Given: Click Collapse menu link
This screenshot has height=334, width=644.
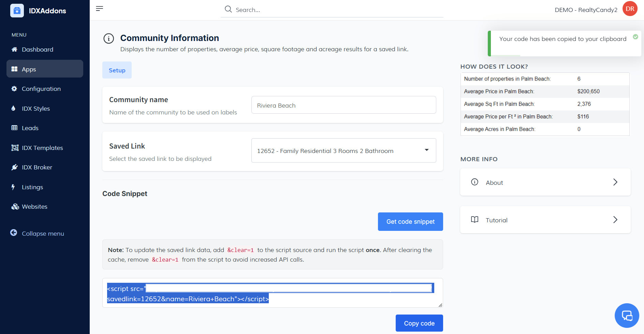Looking at the screenshot, I should tap(43, 233).
